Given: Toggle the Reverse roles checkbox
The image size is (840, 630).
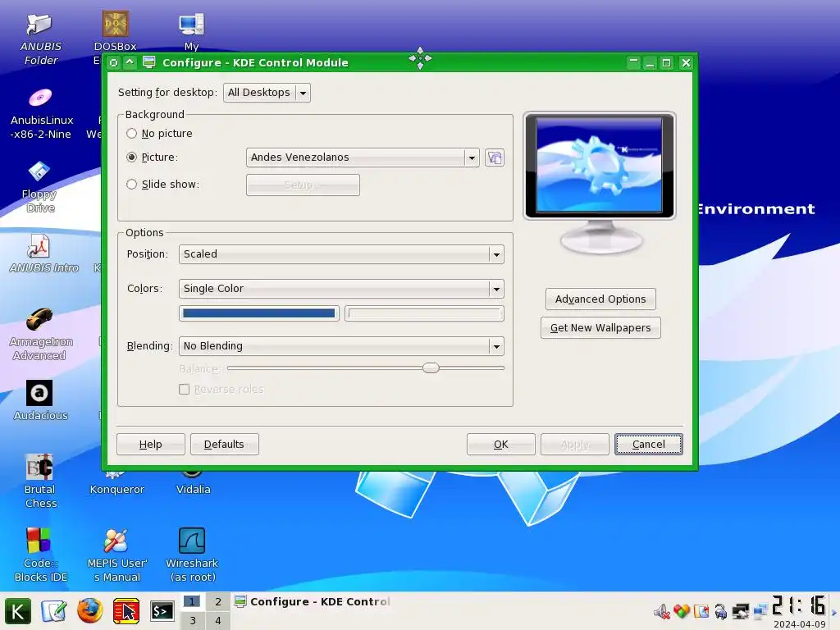Looking at the screenshot, I should tap(184, 390).
